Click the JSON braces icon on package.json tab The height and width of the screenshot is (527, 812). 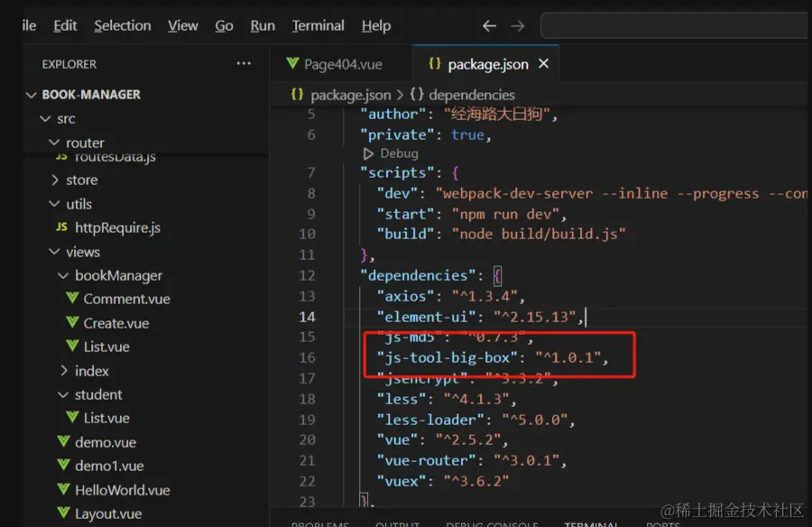coord(435,63)
